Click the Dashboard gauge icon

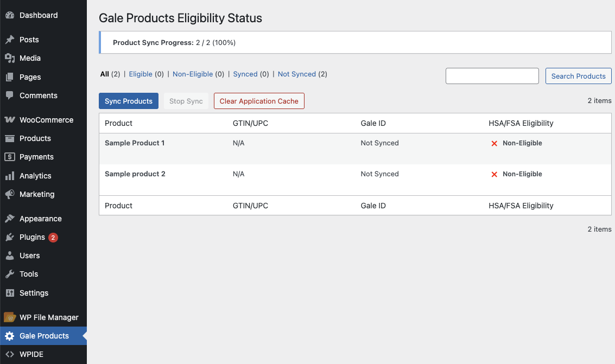click(9, 15)
